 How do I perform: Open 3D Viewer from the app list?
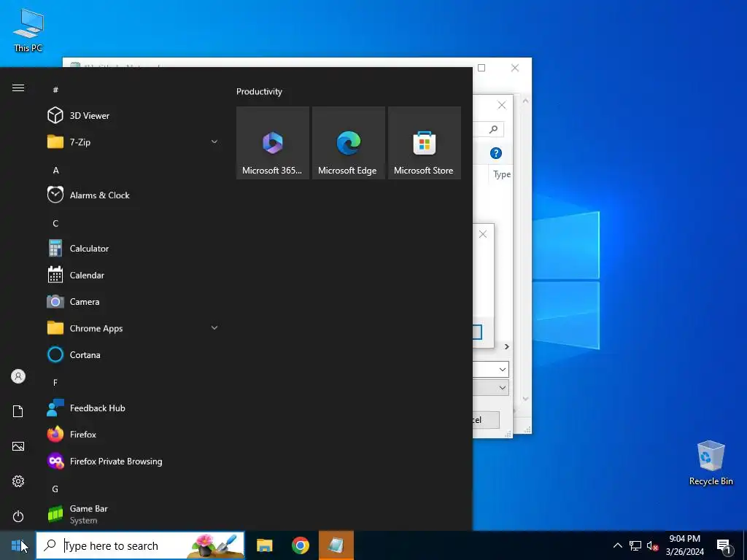click(133, 115)
